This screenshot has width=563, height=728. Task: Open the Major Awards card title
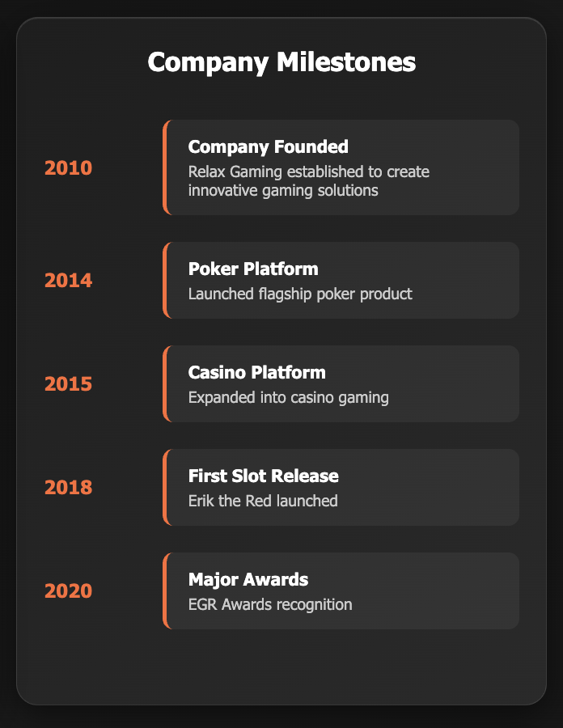point(248,580)
